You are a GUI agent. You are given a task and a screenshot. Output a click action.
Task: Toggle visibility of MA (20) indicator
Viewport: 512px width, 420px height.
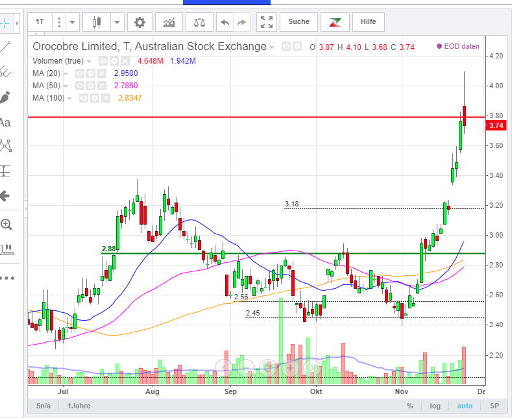coord(80,73)
